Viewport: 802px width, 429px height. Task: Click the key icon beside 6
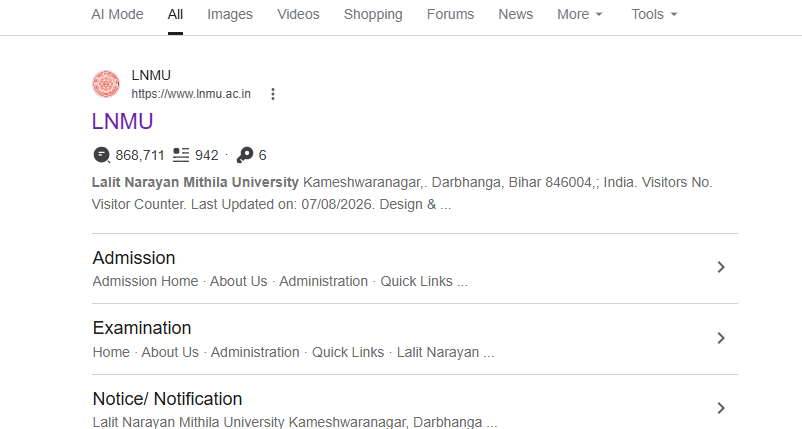click(x=244, y=155)
